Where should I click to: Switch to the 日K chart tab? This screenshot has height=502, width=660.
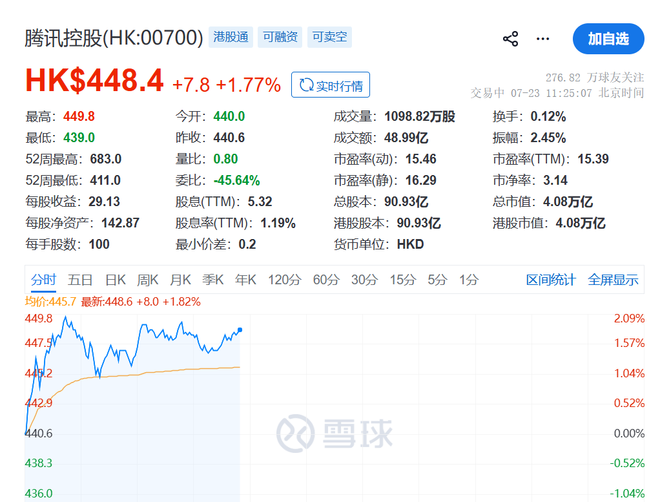115,280
